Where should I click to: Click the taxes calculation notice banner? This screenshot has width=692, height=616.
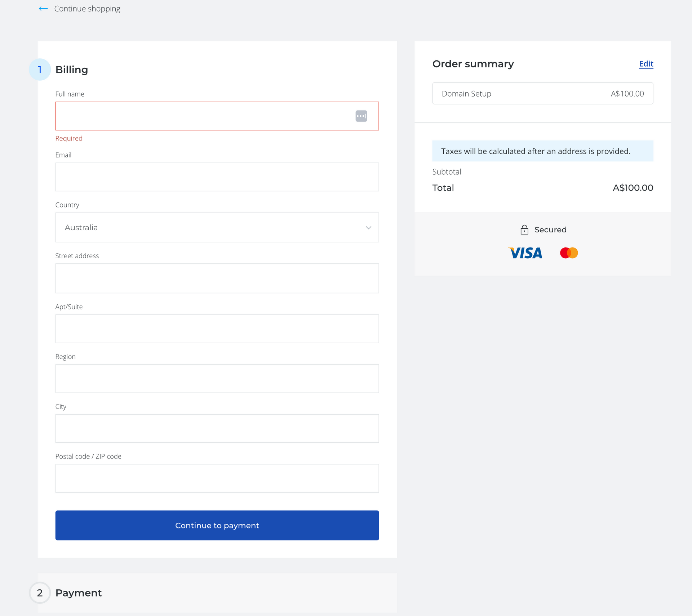542,151
